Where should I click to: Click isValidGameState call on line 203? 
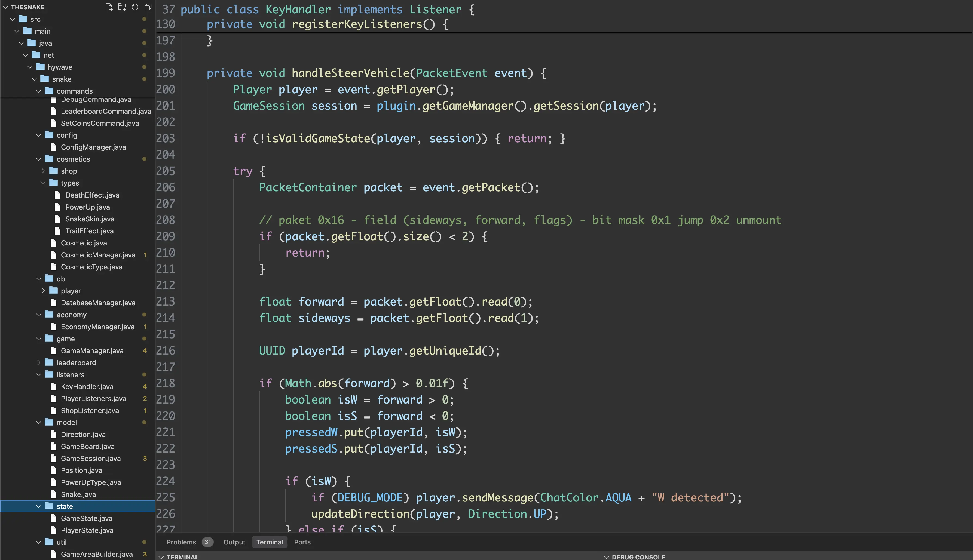click(x=318, y=139)
